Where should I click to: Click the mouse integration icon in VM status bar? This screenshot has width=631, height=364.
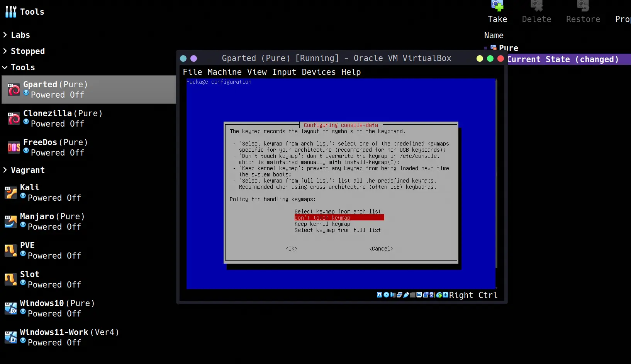439,295
